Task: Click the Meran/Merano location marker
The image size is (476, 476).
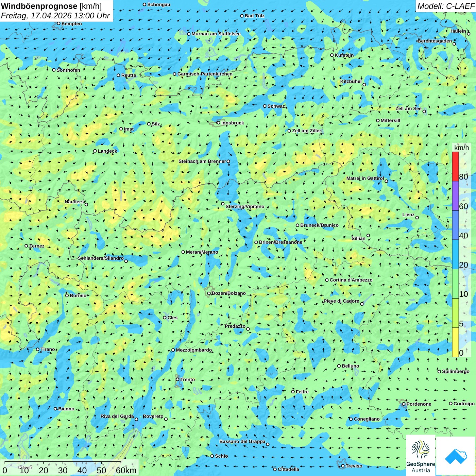Action: (x=183, y=252)
